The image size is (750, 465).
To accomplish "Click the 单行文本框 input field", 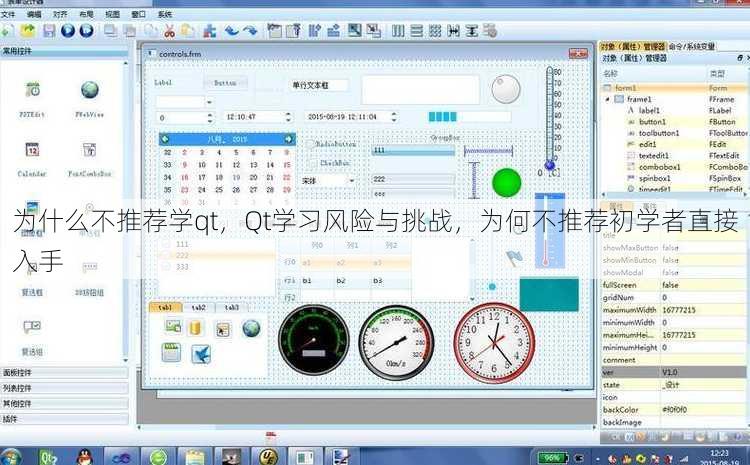I will click(318, 86).
